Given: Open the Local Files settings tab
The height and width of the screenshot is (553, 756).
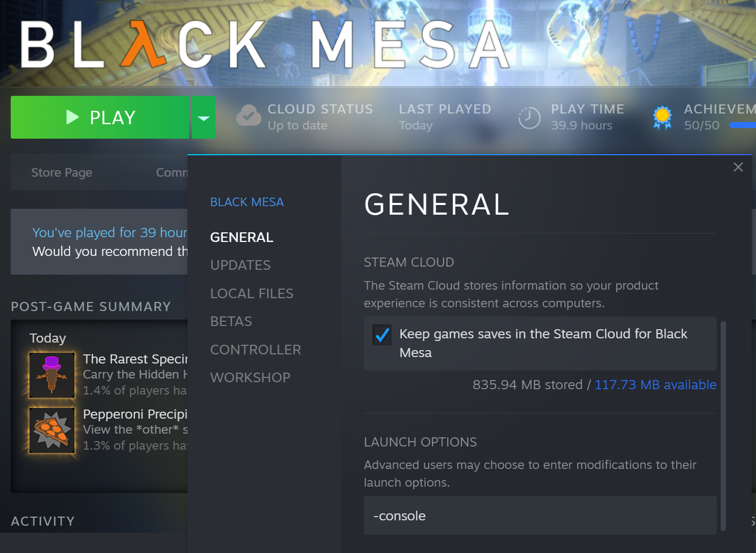Looking at the screenshot, I should pos(252,293).
